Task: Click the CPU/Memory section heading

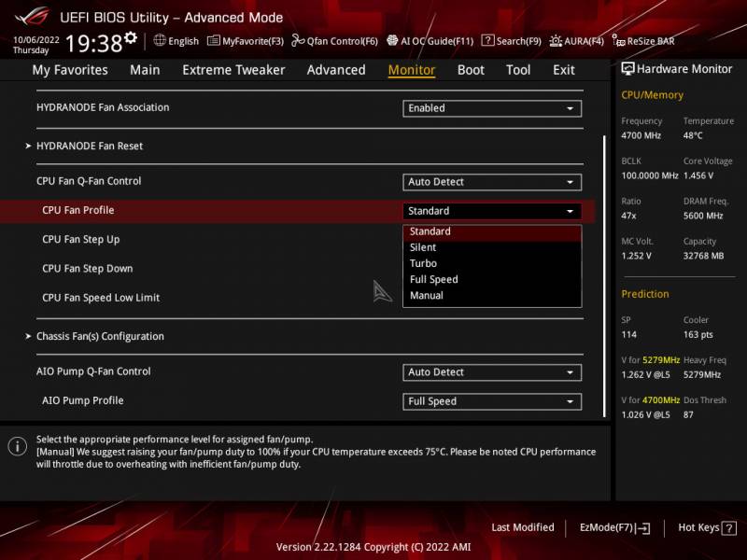Action: [x=652, y=95]
